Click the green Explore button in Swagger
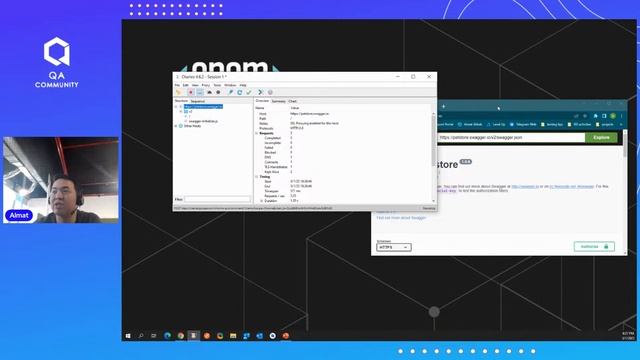This screenshot has height=360, width=640. click(601, 138)
